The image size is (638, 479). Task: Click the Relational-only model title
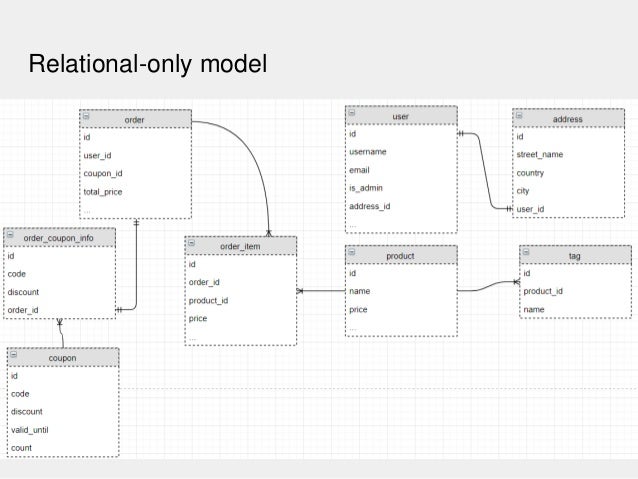148,64
